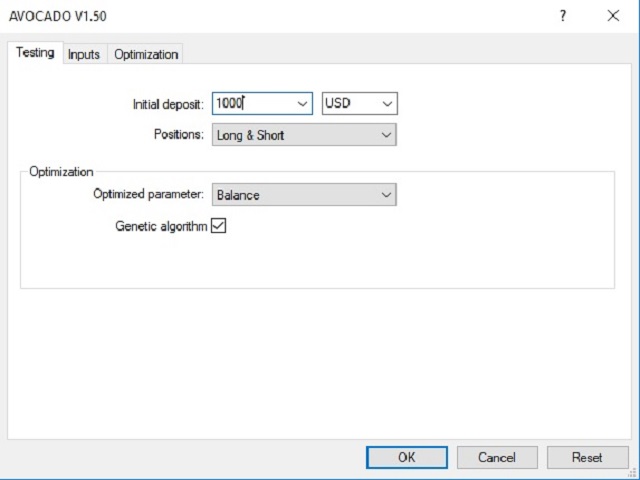Click the resize grip in dialog corner
Viewport: 640px width, 480px height.
point(633,473)
